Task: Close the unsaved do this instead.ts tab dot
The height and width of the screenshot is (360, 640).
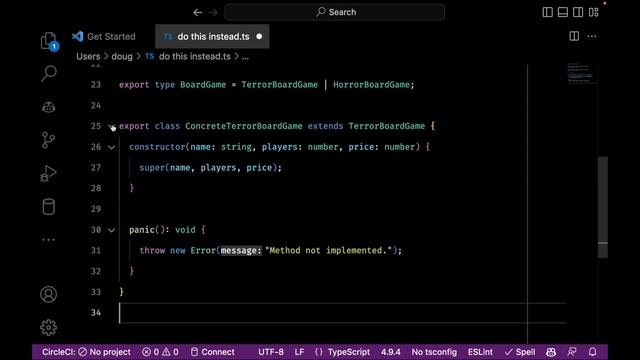Action: click(259, 36)
